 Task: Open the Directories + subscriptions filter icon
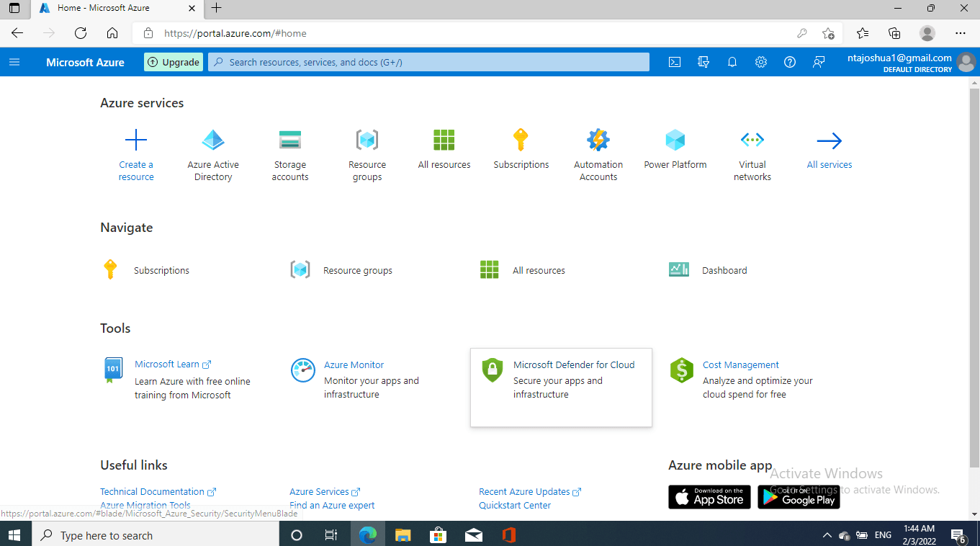(703, 62)
